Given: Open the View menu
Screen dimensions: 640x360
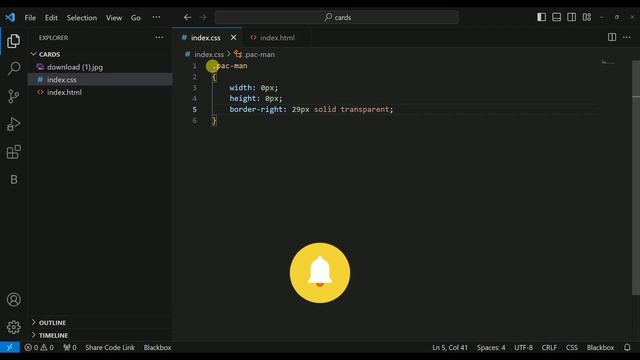Looking at the screenshot, I should (114, 18).
